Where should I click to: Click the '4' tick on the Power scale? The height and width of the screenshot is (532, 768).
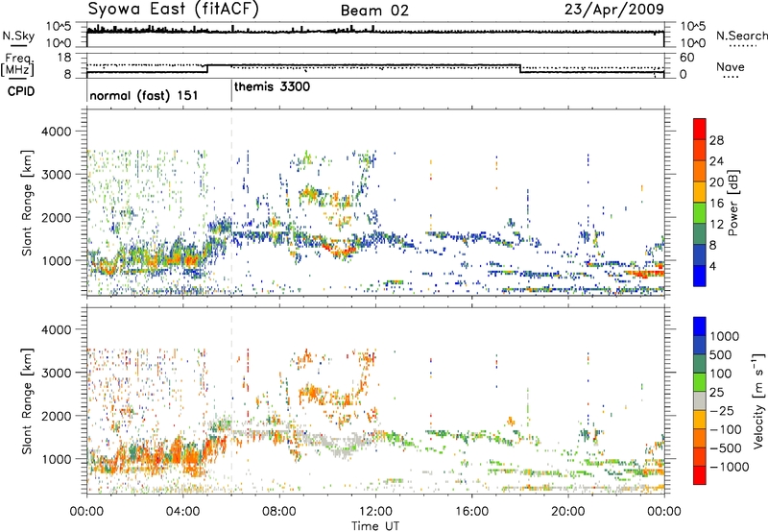712,266
